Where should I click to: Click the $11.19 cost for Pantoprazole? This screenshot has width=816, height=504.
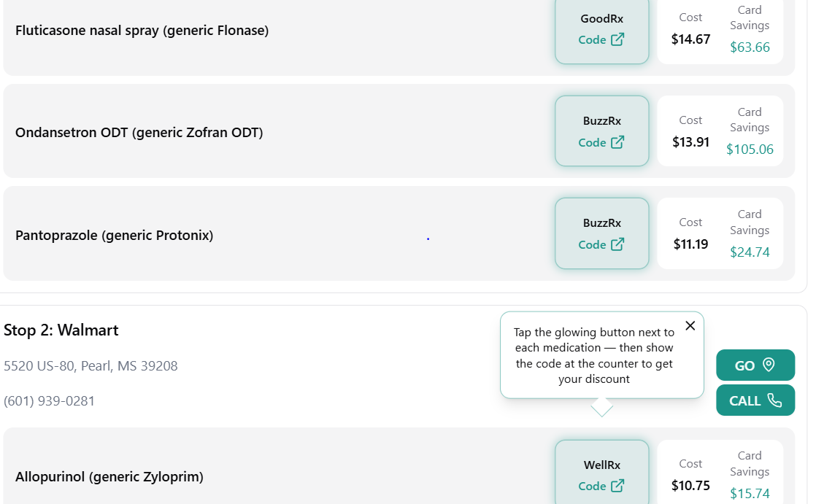[690, 244]
